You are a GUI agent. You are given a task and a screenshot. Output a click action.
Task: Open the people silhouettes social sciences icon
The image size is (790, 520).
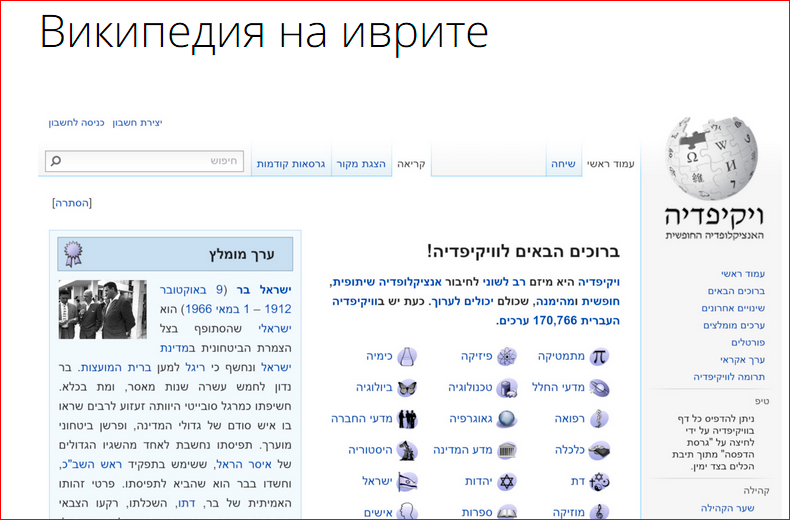click(x=407, y=419)
